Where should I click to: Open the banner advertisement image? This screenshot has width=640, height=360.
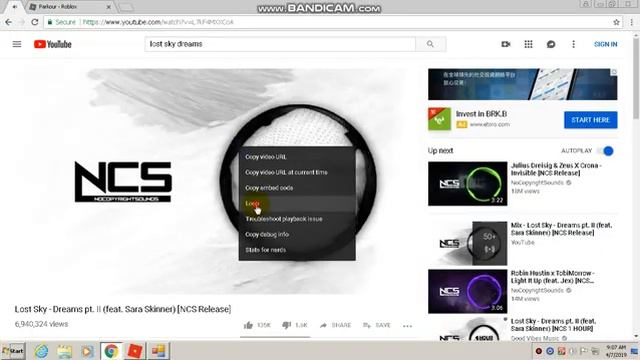coord(522,84)
